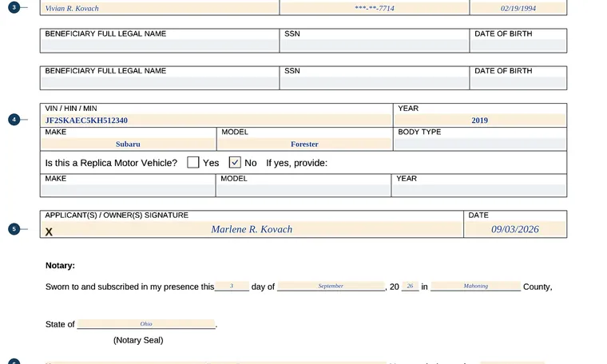Click blank date of birth field beneath 02/19/1994

point(518,45)
